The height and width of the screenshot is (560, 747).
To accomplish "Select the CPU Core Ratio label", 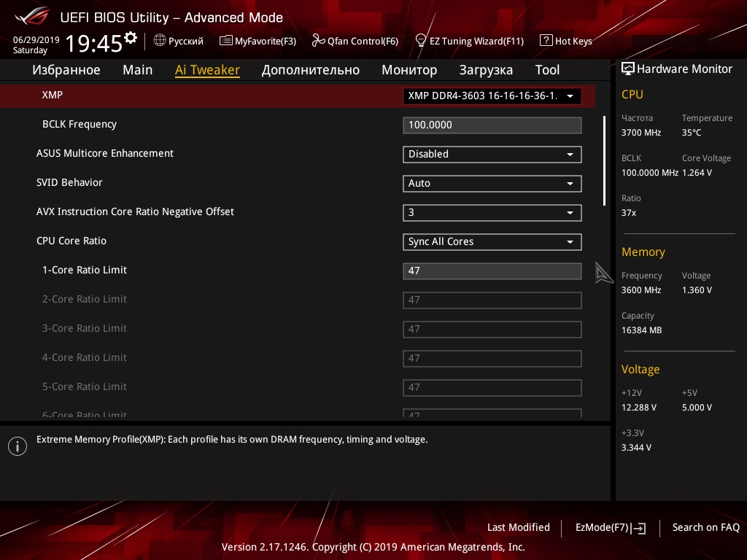I will click(71, 241).
